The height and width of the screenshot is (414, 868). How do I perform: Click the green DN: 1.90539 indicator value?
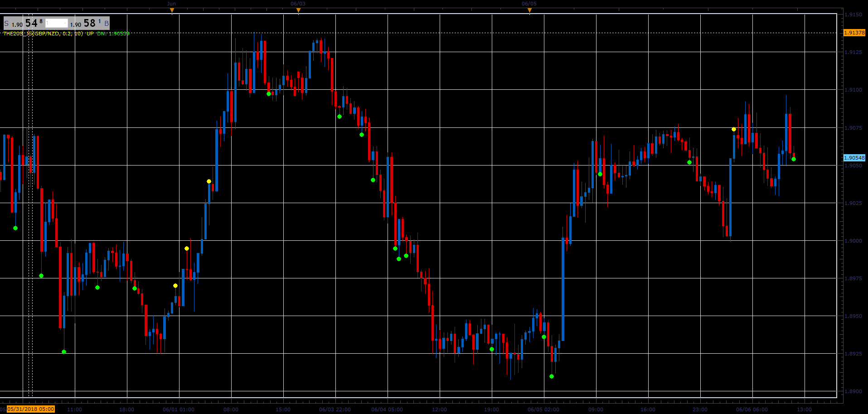113,34
